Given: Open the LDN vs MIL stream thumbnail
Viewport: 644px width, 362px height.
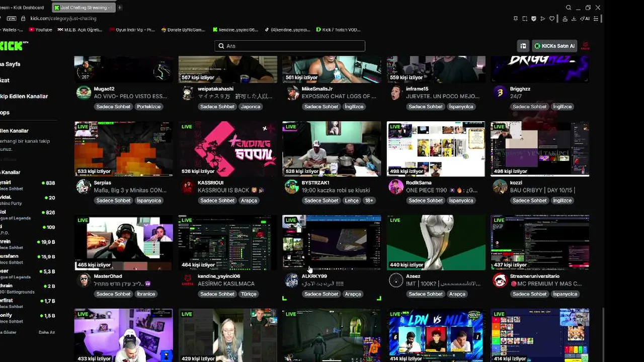Looking at the screenshot, I should [436, 335].
